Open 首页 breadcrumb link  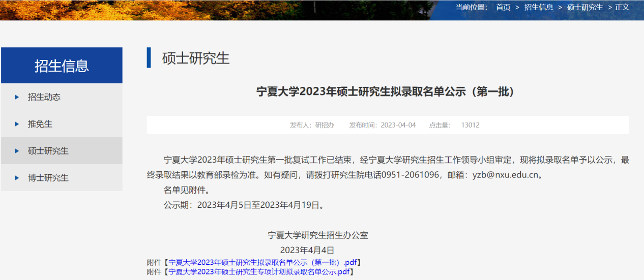coord(503,7)
